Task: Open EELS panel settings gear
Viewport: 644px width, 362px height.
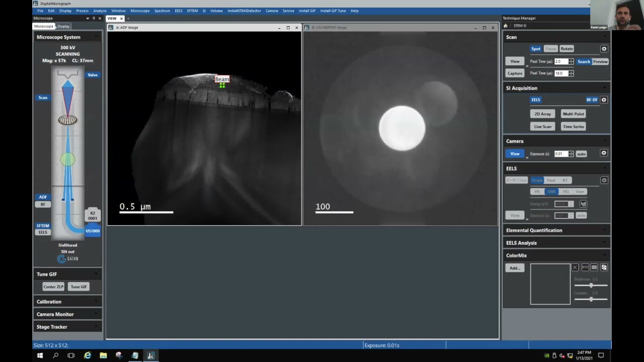Action: coord(604,180)
